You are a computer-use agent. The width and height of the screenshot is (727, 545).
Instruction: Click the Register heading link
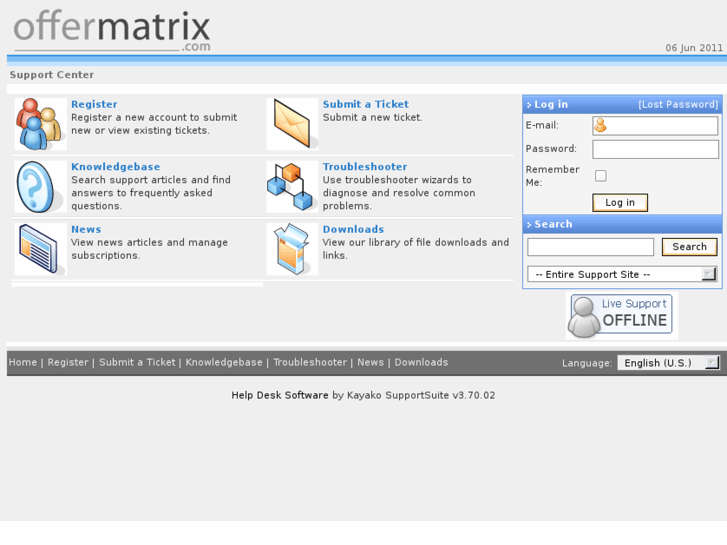94,104
